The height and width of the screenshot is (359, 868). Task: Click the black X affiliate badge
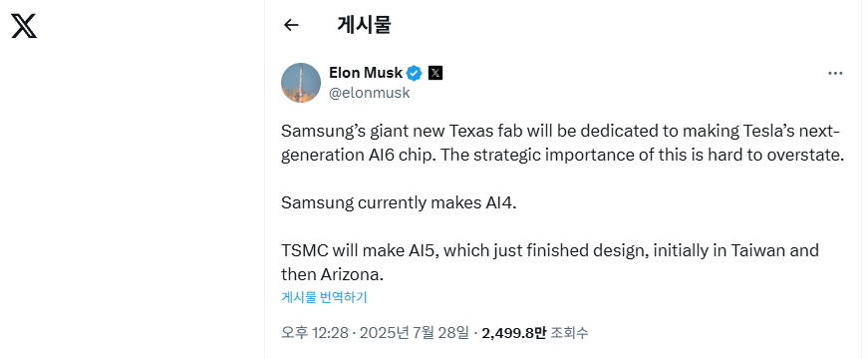[x=435, y=73]
